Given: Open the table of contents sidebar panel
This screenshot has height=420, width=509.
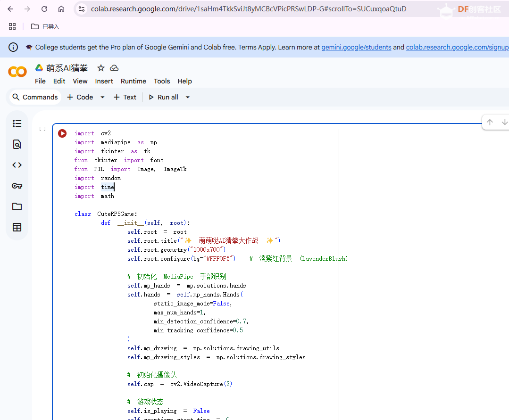Looking at the screenshot, I should (x=17, y=124).
